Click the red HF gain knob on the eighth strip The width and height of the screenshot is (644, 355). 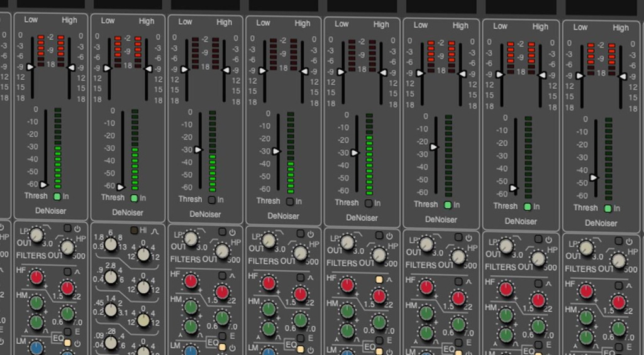(587, 291)
